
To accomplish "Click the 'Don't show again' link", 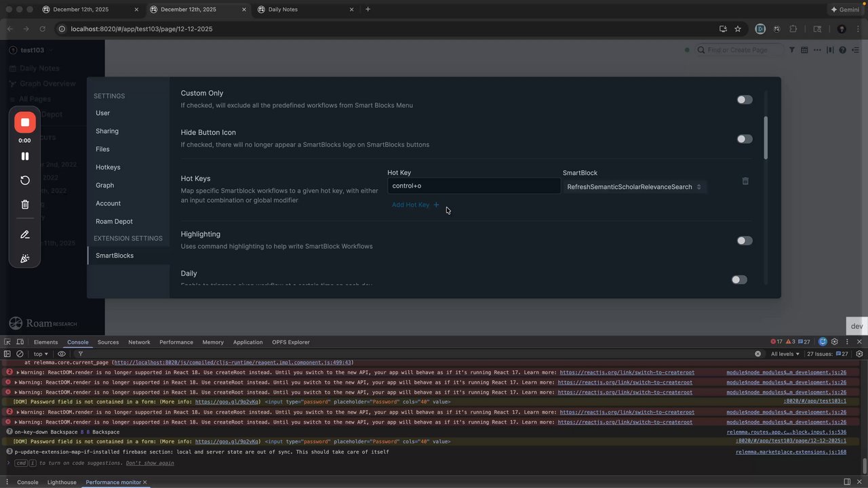I will point(150,464).
